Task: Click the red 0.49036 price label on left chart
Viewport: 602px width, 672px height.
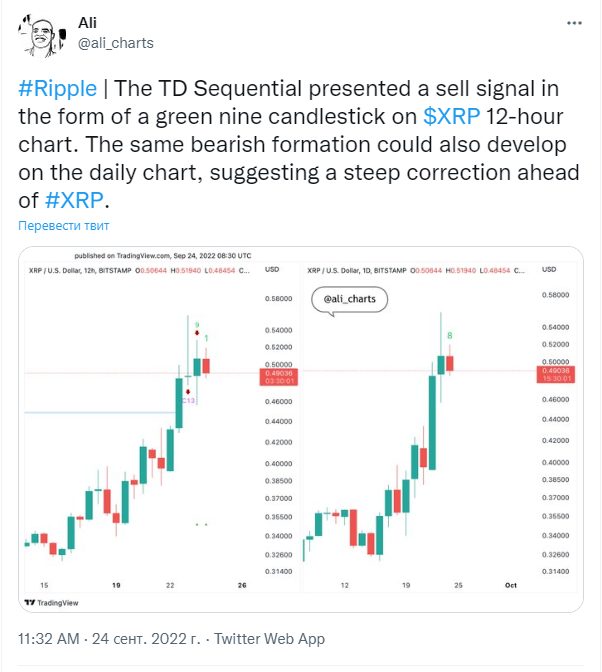Action: coord(279,377)
